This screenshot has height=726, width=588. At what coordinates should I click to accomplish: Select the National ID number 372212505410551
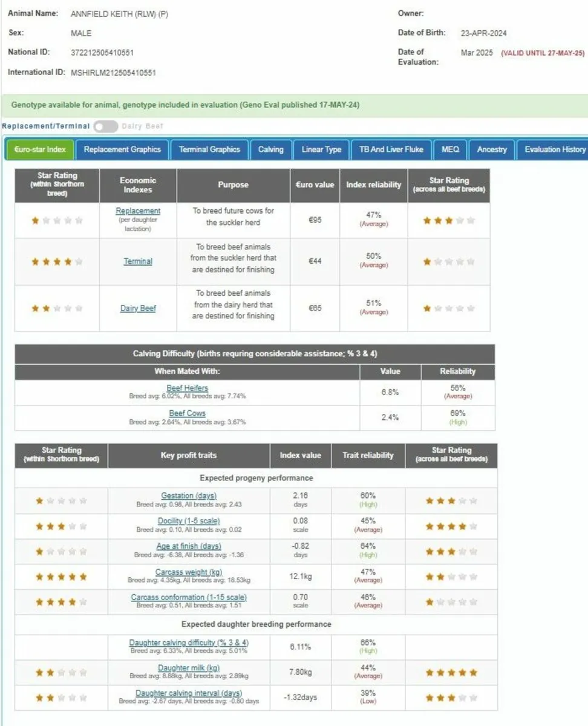(x=102, y=53)
